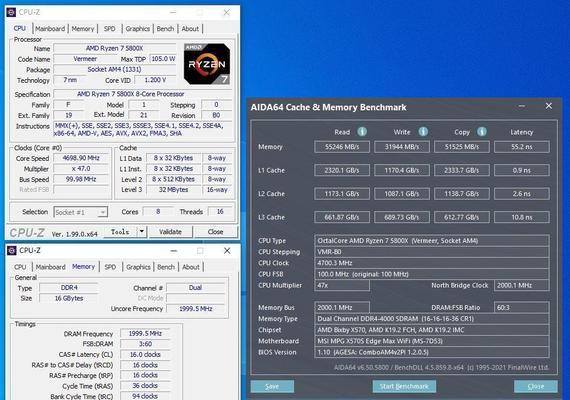
Task: Click the Core VID 1.200 V value
Action: pyautogui.click(x=155, y=80)
